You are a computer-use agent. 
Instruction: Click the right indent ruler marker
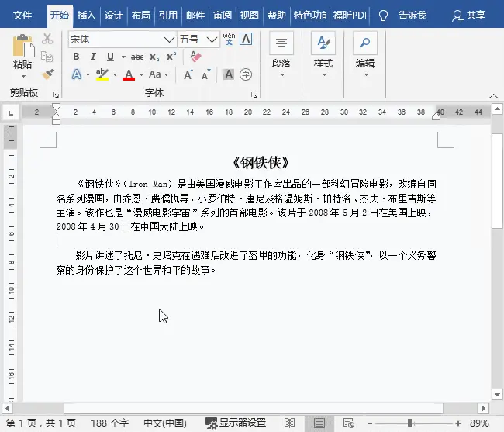pyautogui.click(x=437, y=116)
